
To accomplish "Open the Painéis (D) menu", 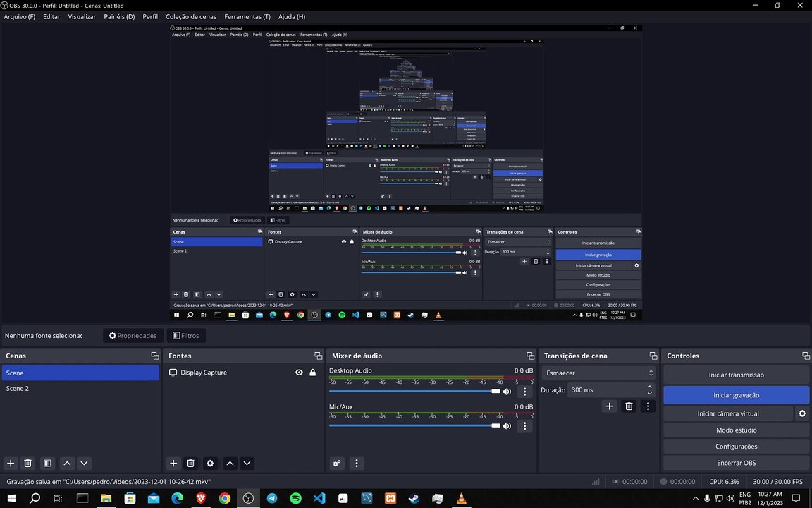I will point(119,17).
